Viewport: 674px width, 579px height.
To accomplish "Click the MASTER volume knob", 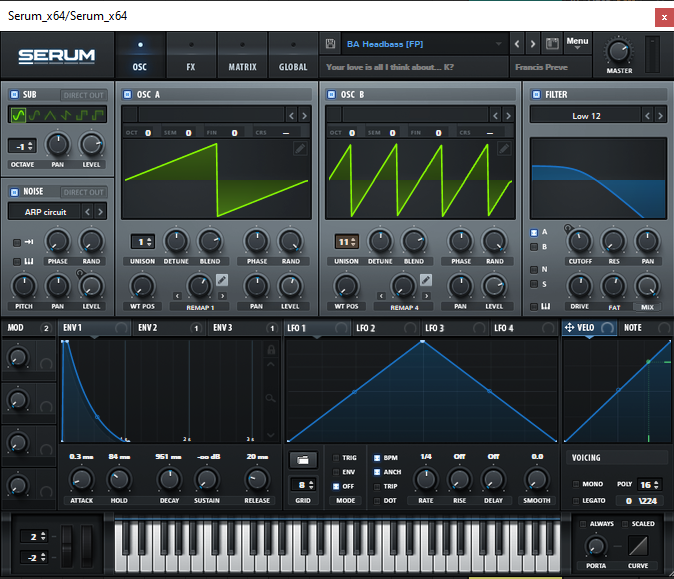I will click(619, 52).
